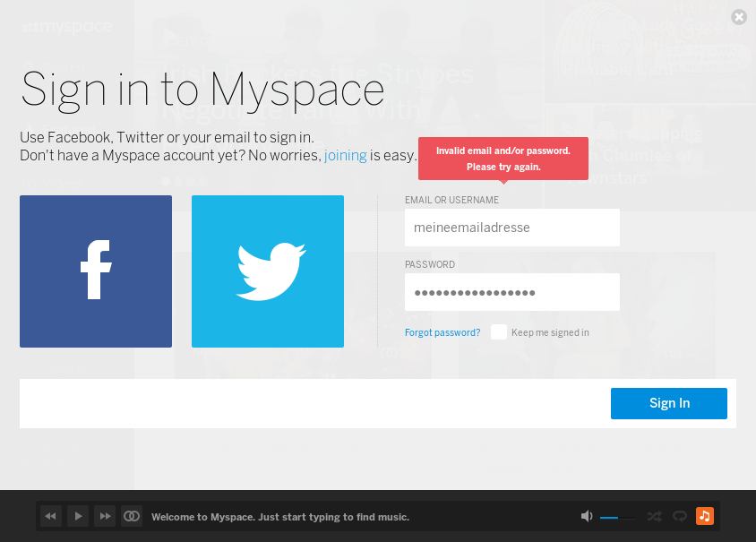The image size is (756, 542).
Task: Click the PASSWORD label
Action: point(430,265)
